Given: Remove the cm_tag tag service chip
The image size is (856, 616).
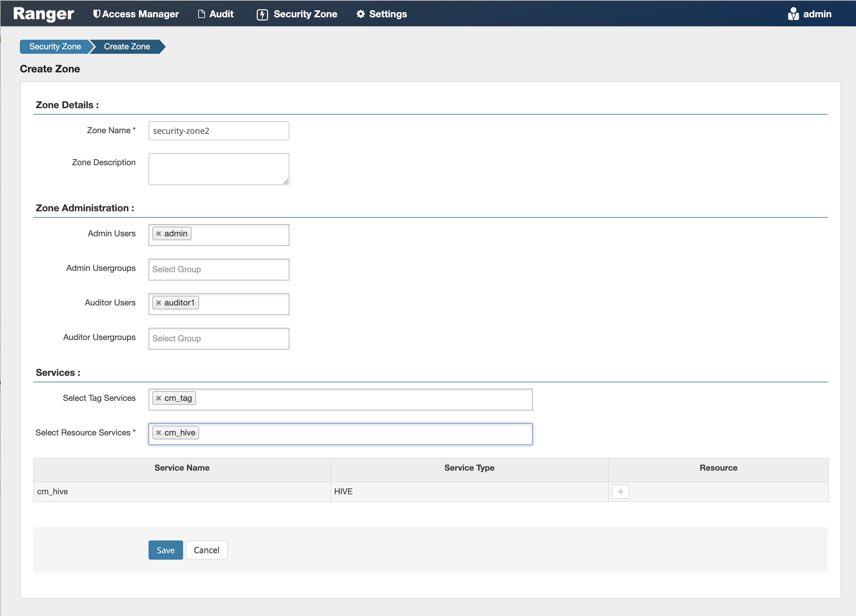Looking at the screenshot, I should 158,398.
